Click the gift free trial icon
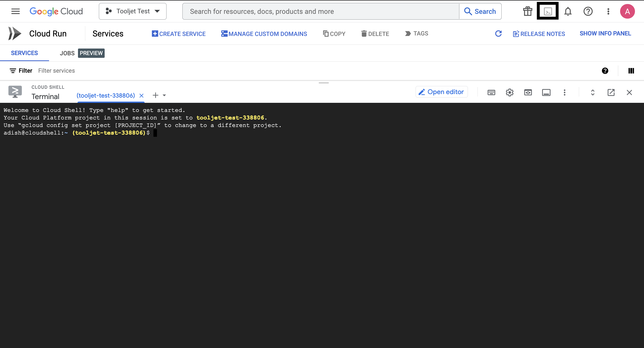 click(x=528, y=11)
